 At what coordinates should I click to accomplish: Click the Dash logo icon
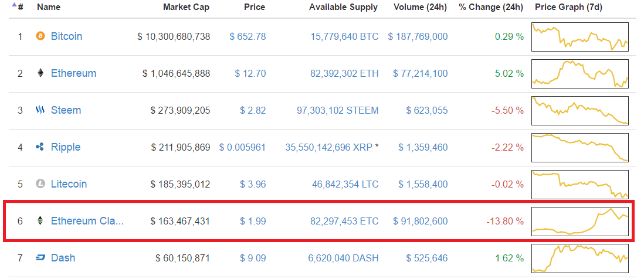coord(40,258)
